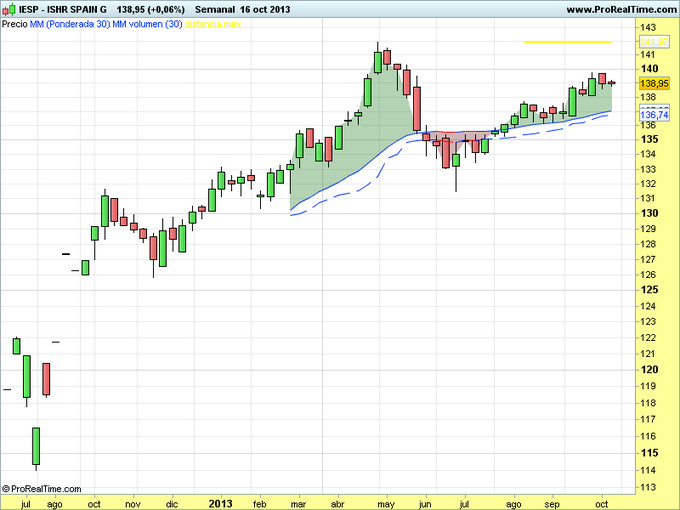The height and width of the screenshot is (510, 680).
Task: Click the 'oct' 2012 label on time axis
Action: pos(94,506)
